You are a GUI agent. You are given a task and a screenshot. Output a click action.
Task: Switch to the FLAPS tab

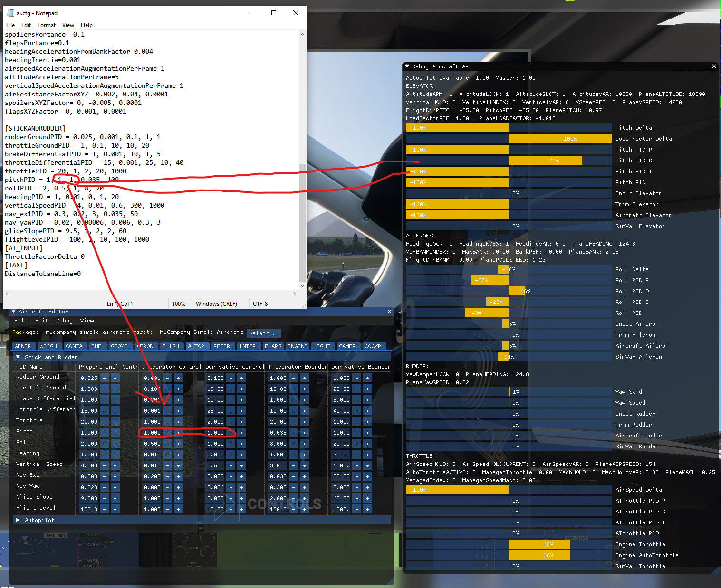(x=273, y=346)
